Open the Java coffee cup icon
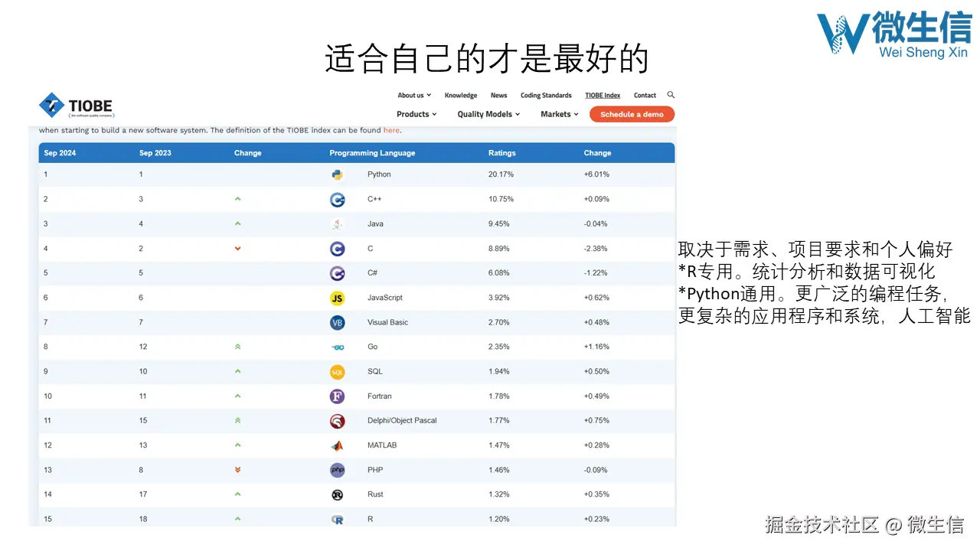This screenshot has width=980, height=551. click(337, 223)
